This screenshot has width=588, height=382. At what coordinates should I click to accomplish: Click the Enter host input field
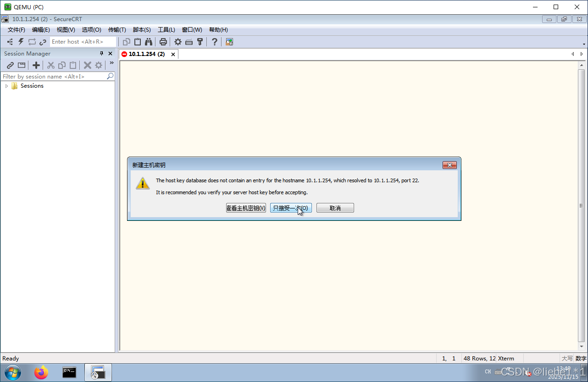pyautogui.click(x=83, y=42)
